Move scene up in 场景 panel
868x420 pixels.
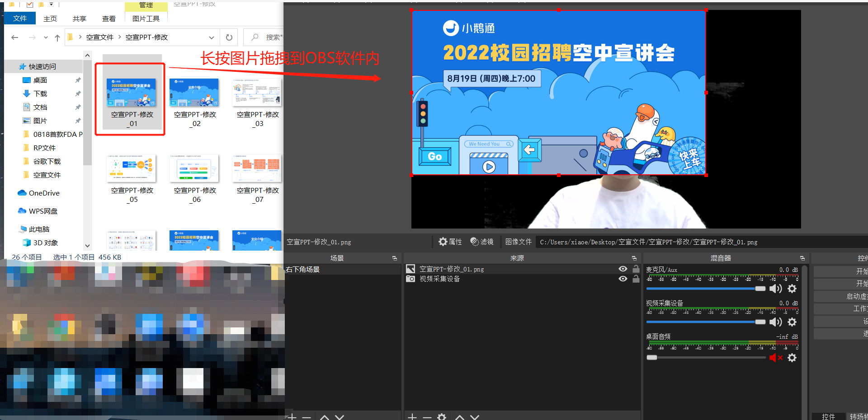click(x=325, y=417)
